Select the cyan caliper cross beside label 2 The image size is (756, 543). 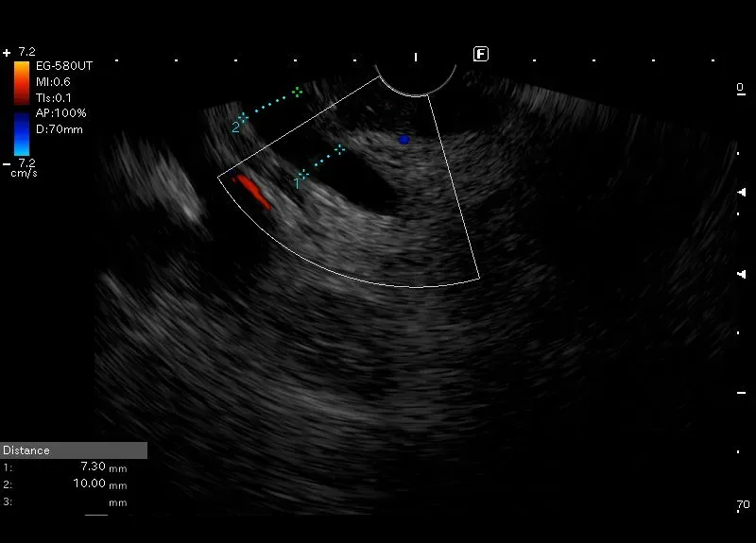click(243, 118)
